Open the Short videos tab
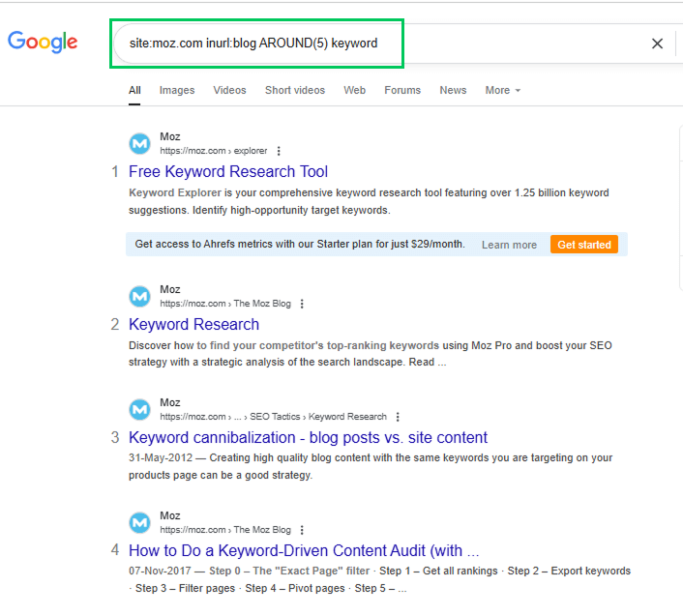683x616 pixels. [295, 90]
